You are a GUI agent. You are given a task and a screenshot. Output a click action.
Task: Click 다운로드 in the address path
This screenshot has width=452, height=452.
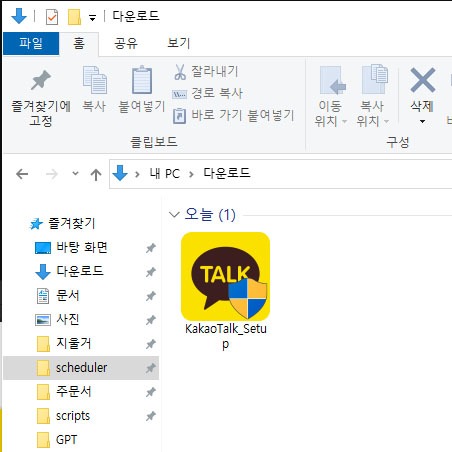(x=227, y=173)
